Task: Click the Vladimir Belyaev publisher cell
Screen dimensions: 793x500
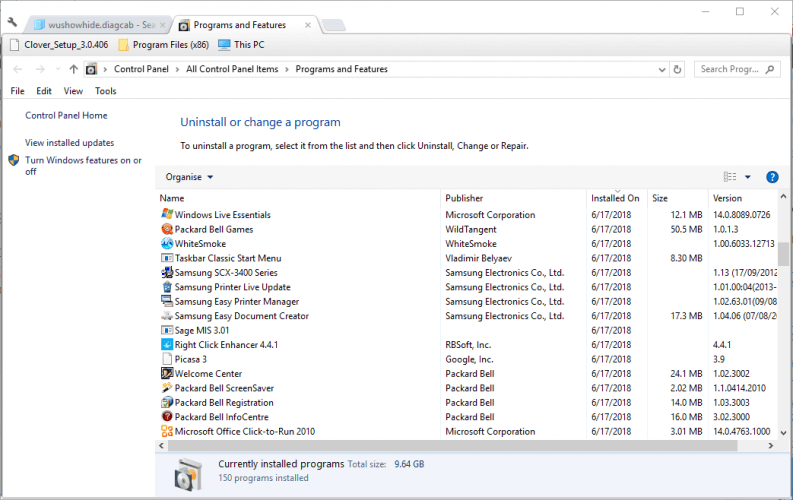Action: tap(478, 258)
